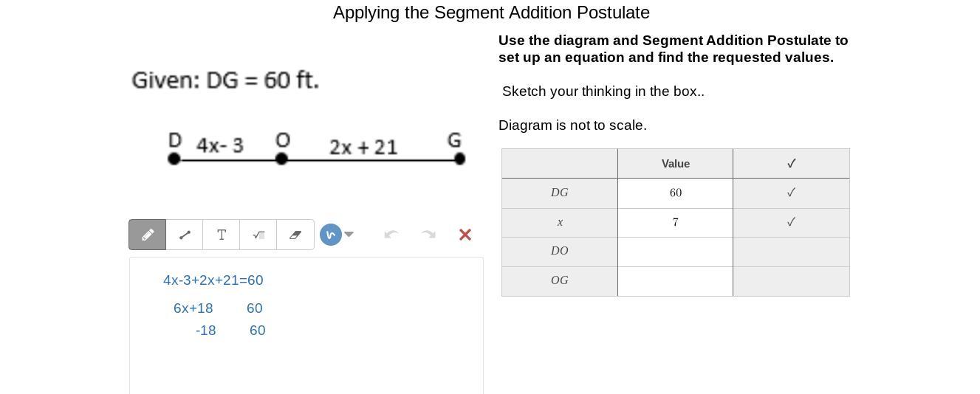Click the DO value input cell
Screen dimensions: 980x394
[675, 252]
